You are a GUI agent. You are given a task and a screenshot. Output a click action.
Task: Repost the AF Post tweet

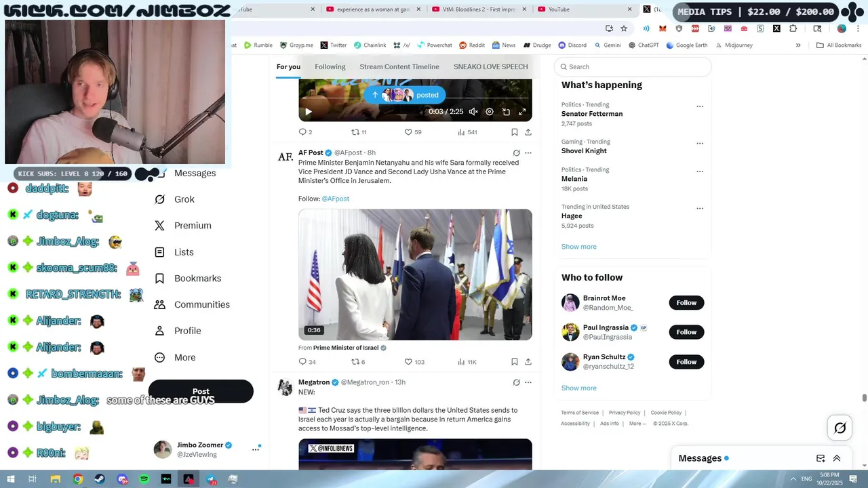[355, 362]
